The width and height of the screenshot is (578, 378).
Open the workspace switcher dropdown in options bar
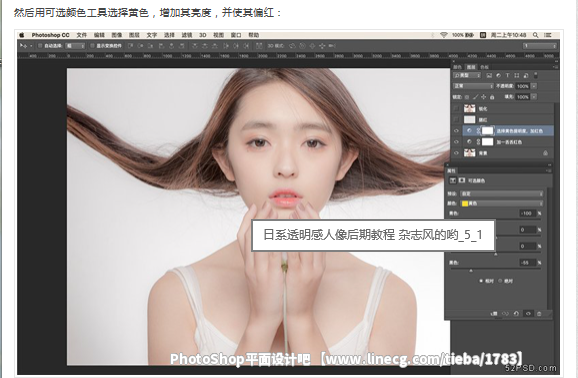pyautogui.click(x=540, y=46)
